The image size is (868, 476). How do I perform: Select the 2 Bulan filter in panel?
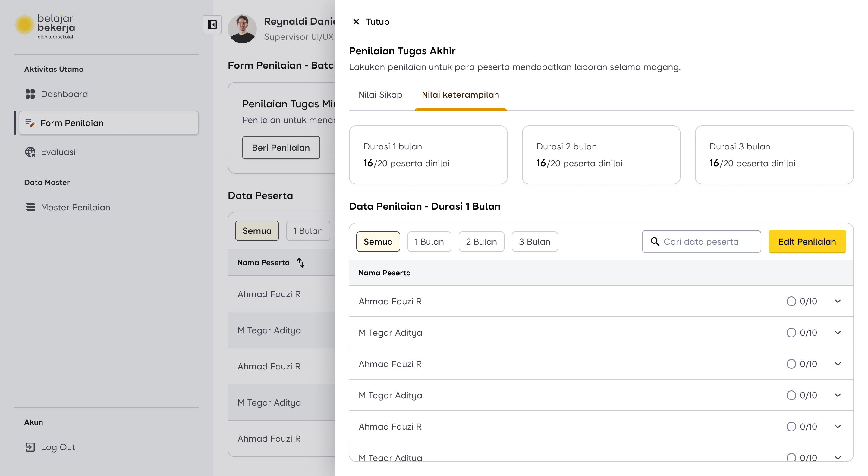coord(481,242)
